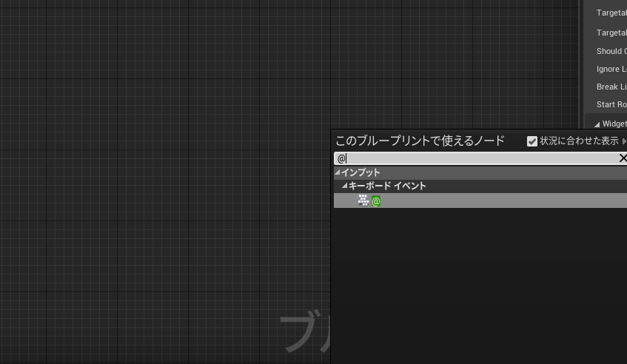Click the このブループリントで使えるノード title
Screen dimensions: 627x364
[420, 141]
